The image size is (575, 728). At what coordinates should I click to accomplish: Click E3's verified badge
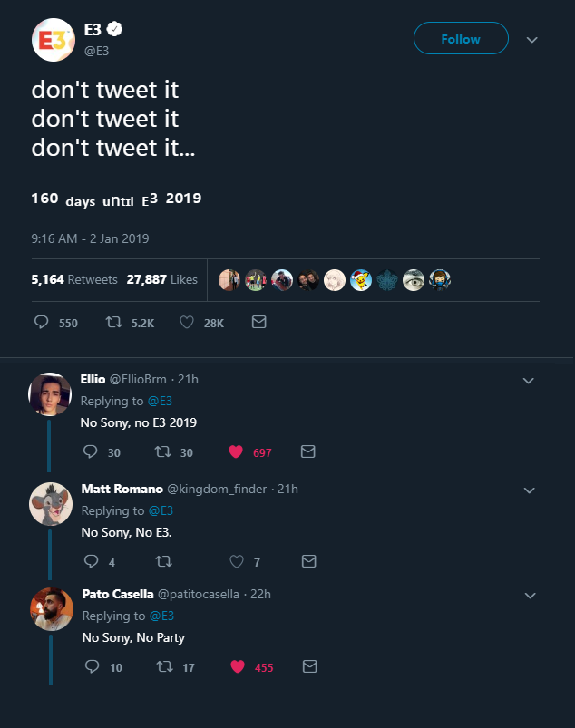[112, 27]
